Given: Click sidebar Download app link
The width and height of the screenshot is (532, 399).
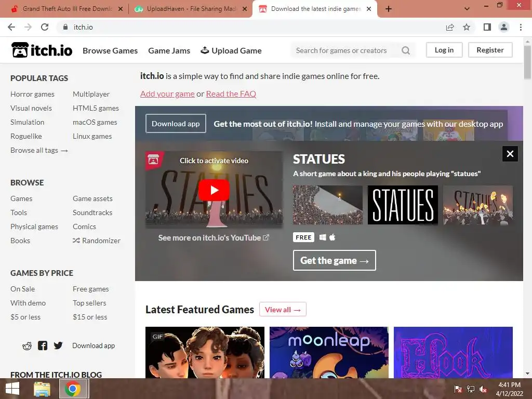Looking at the screenshot, I should click(x=94, y=345).
